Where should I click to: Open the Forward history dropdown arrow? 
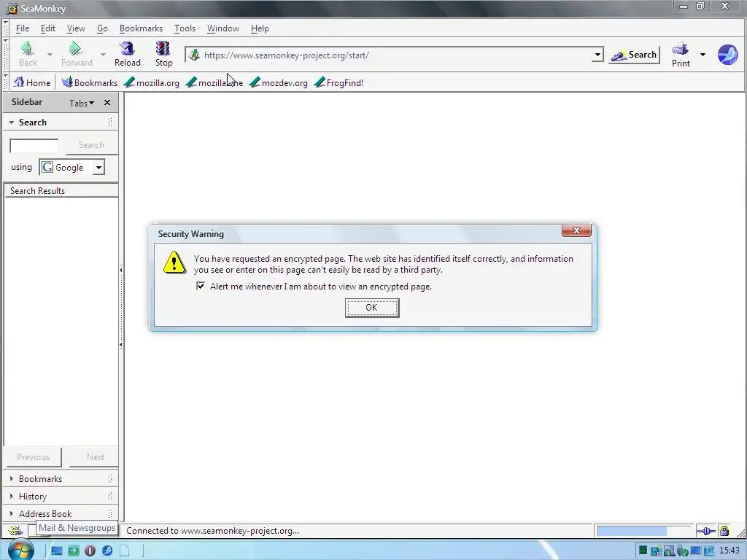tap(103, 54)
